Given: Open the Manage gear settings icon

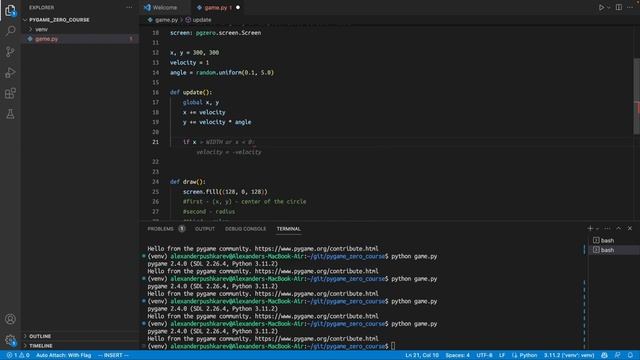Looking at the screenshot, I should click(x=10, y=340).
